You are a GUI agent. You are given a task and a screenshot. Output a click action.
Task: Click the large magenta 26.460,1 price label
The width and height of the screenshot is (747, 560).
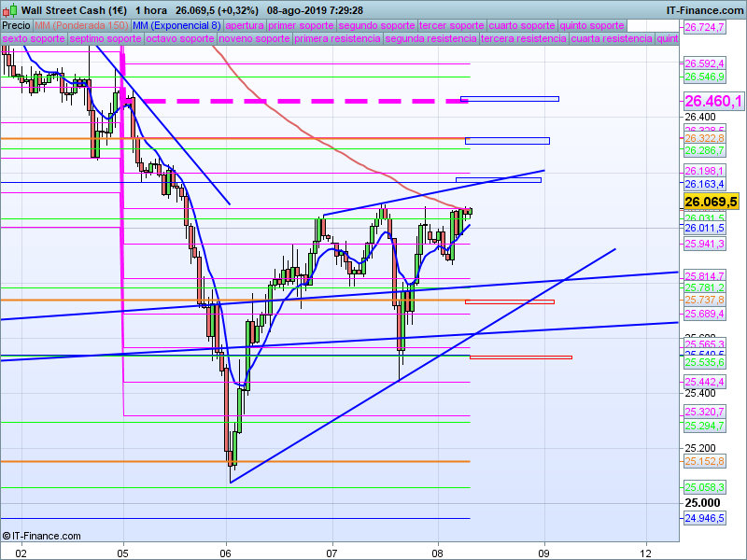pos(713,101)
